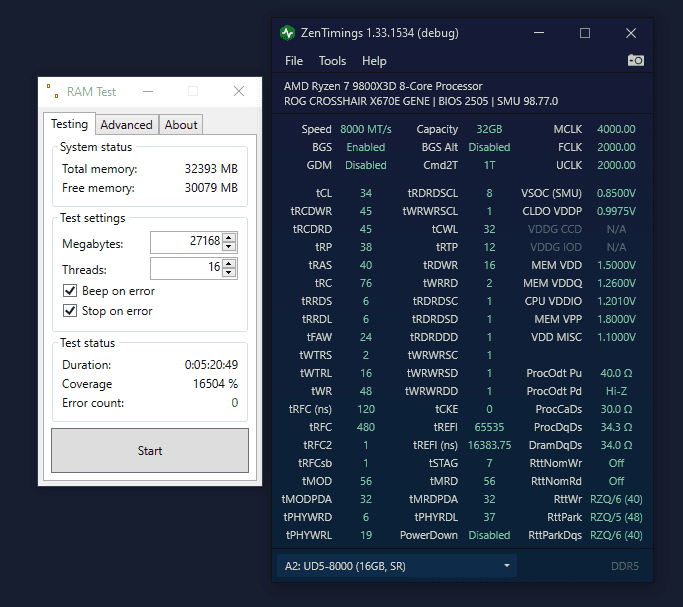Click into the Megabytes input field
This screenshot has height=607, width=683.
pyautogui.click(x=186, y=242)
